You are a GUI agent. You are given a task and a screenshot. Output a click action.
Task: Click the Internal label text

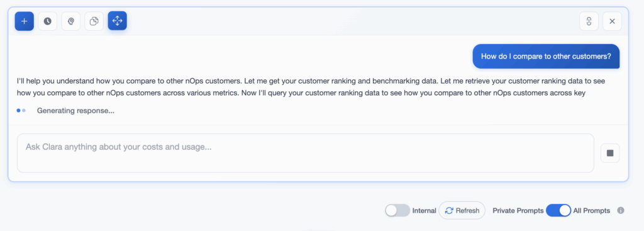pos(424,210)
